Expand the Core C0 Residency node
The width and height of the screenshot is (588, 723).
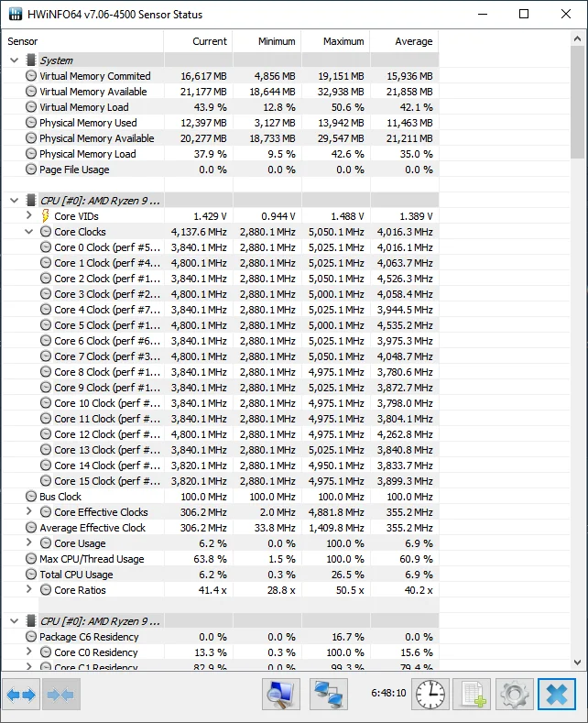click(x=29, y=652)
